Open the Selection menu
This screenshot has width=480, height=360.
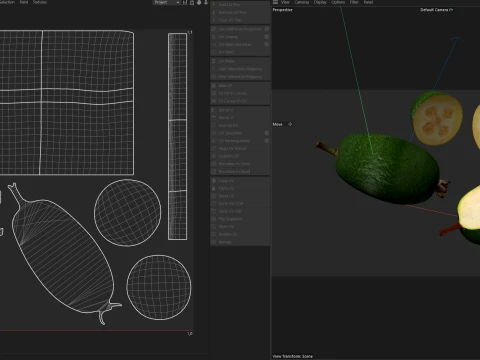7,2
